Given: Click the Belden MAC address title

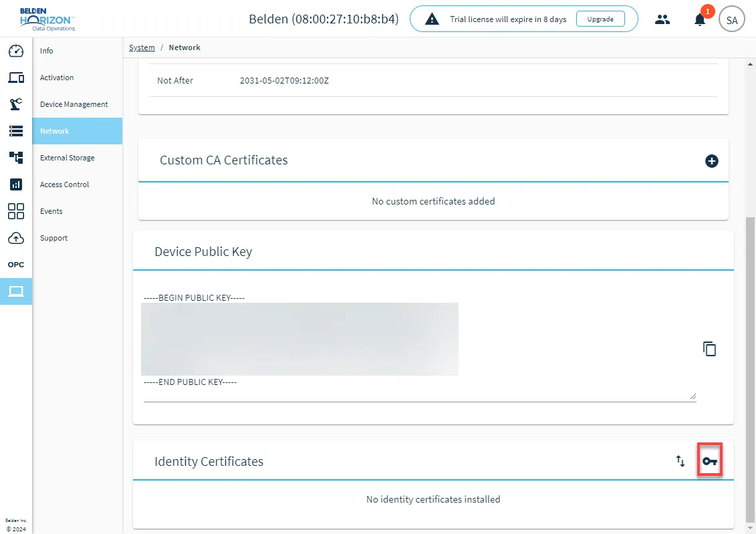Looking at the screenshot, I should [x=324, y=19].
